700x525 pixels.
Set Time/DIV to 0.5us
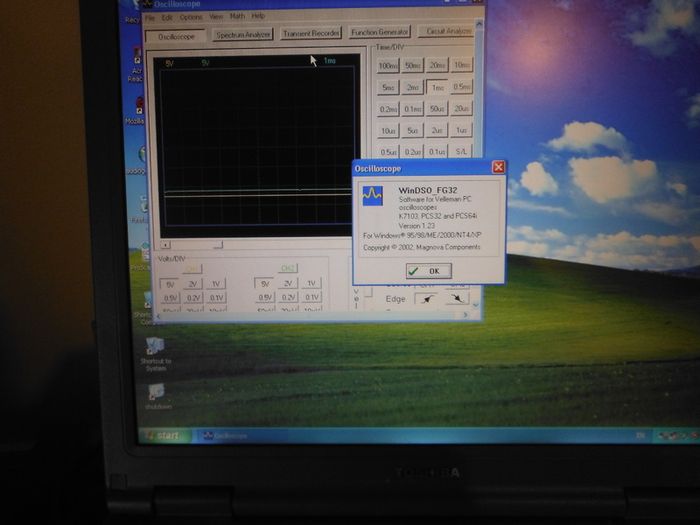(388, 152)
